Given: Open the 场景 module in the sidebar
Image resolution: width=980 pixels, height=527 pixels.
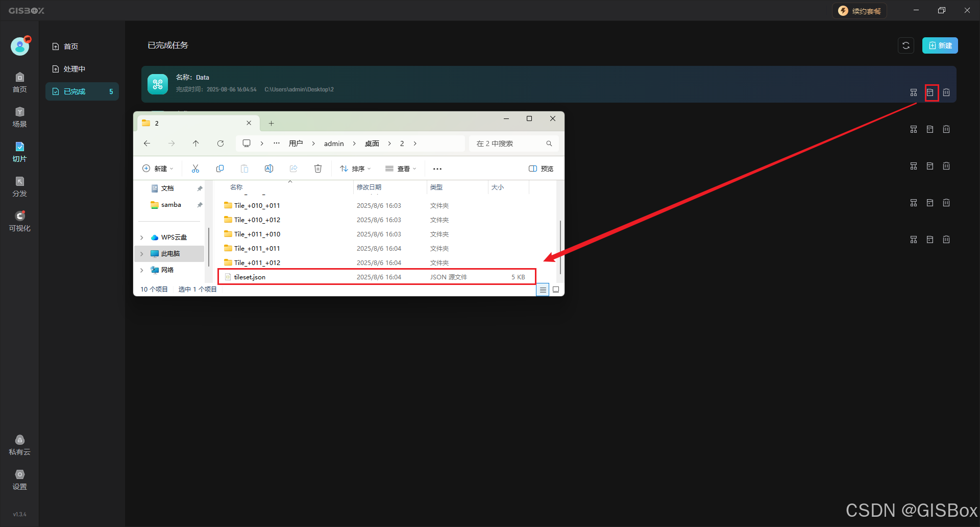Looking at the screenshot, I should (x=19, y=117).
